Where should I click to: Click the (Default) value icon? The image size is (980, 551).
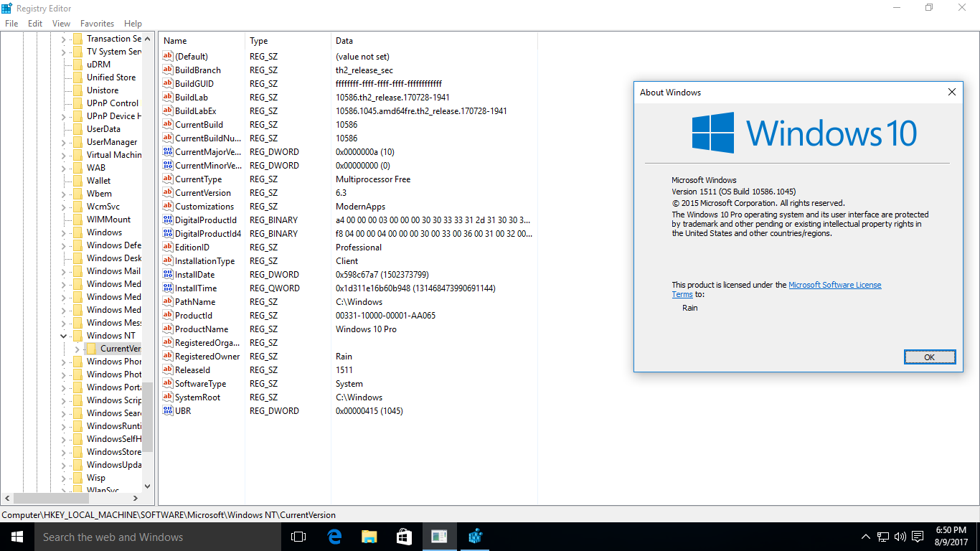pos(168,57)
